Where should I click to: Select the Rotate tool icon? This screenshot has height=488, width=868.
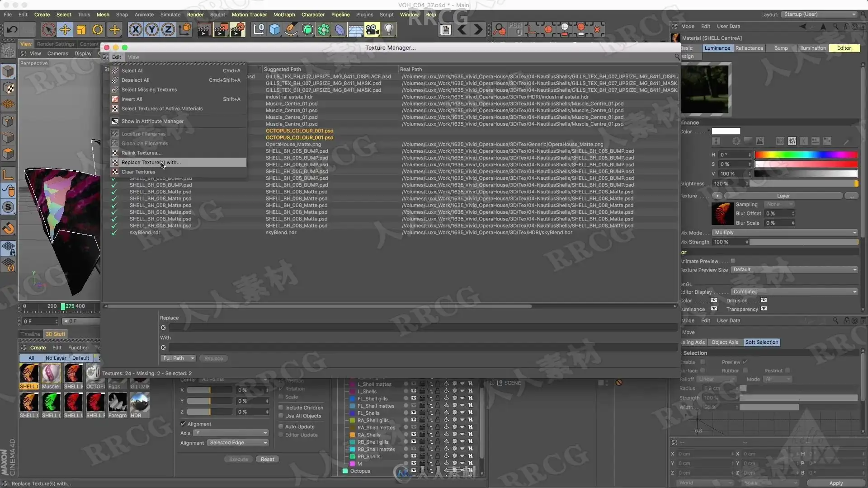pos(98,30)
